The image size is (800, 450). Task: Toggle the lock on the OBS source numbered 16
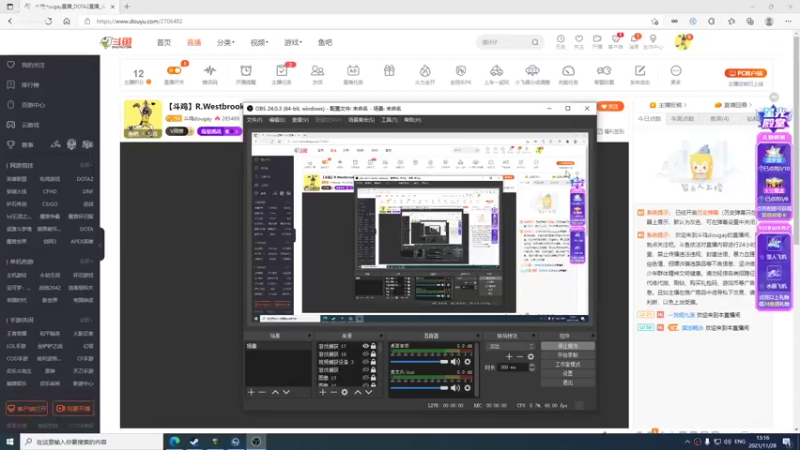pyautogui.click(x=373, y=354)
